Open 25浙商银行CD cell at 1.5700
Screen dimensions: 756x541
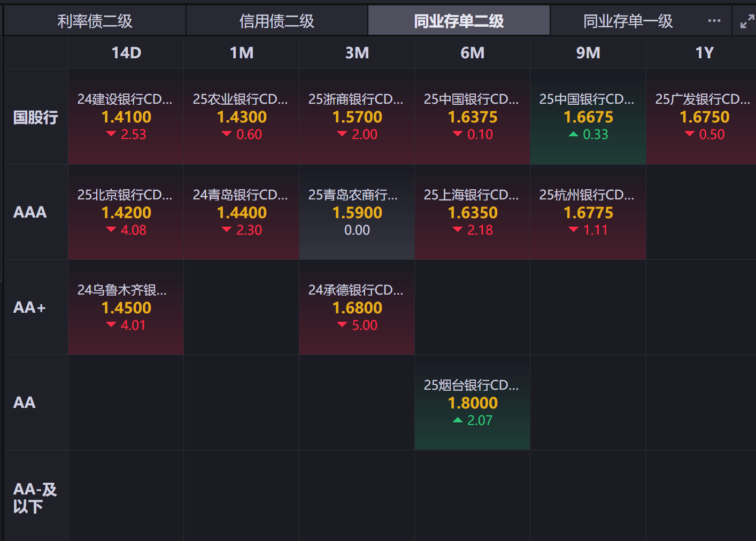click(x=357, y=117)
